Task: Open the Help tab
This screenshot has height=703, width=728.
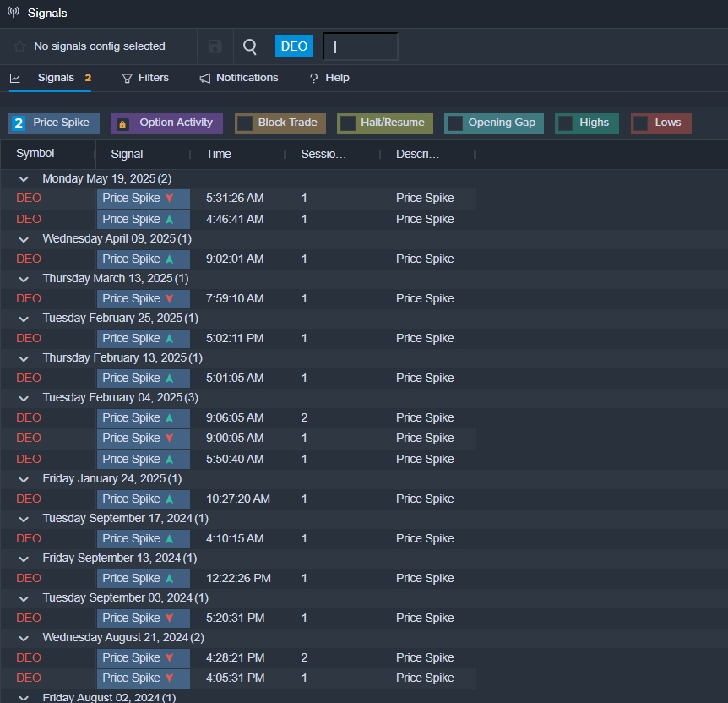Action: coord(329,78)
